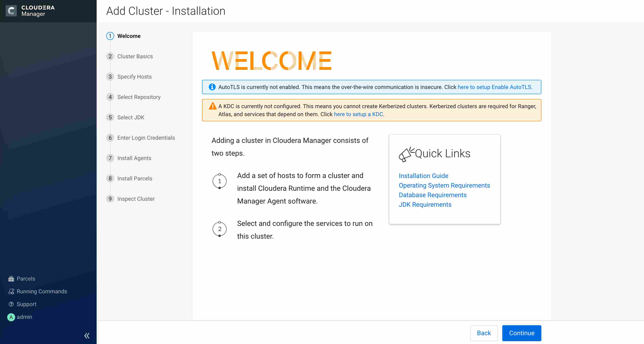Viewport: 644px width, 344px height.
Task: Click the link to enable AutoTLS
Action: click(x=494, y=87)
